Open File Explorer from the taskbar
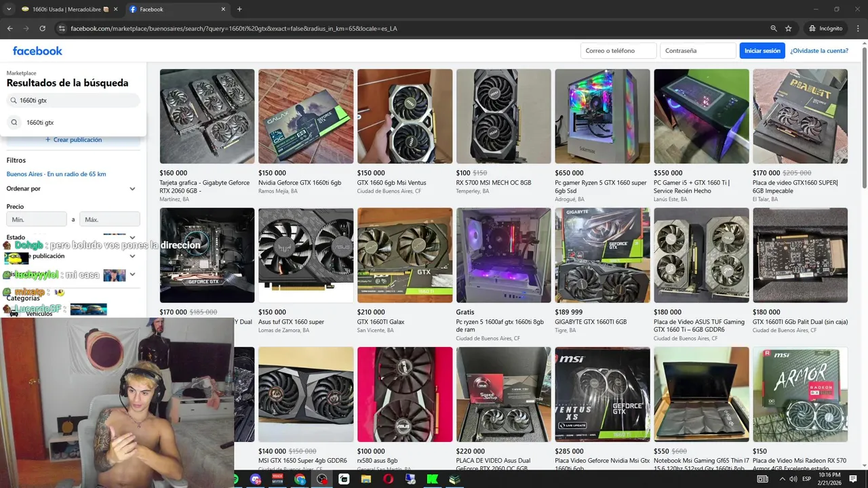Viewport: 868px width, 488px height. pyautogui.click(x=366, y=479)
